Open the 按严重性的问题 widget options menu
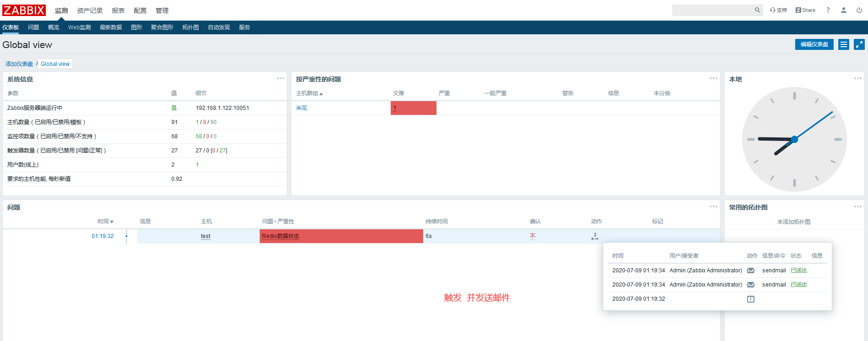This screenshot has height=341, width=868. (x=713, y=79)
